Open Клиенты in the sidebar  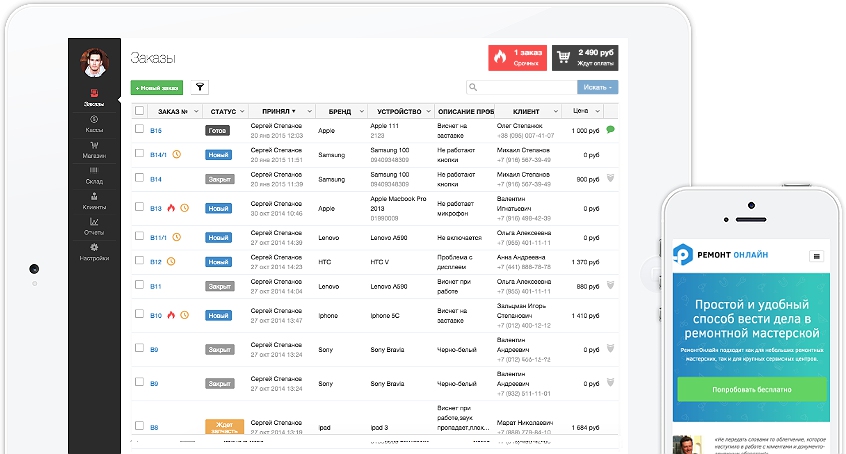click(94, 201)
